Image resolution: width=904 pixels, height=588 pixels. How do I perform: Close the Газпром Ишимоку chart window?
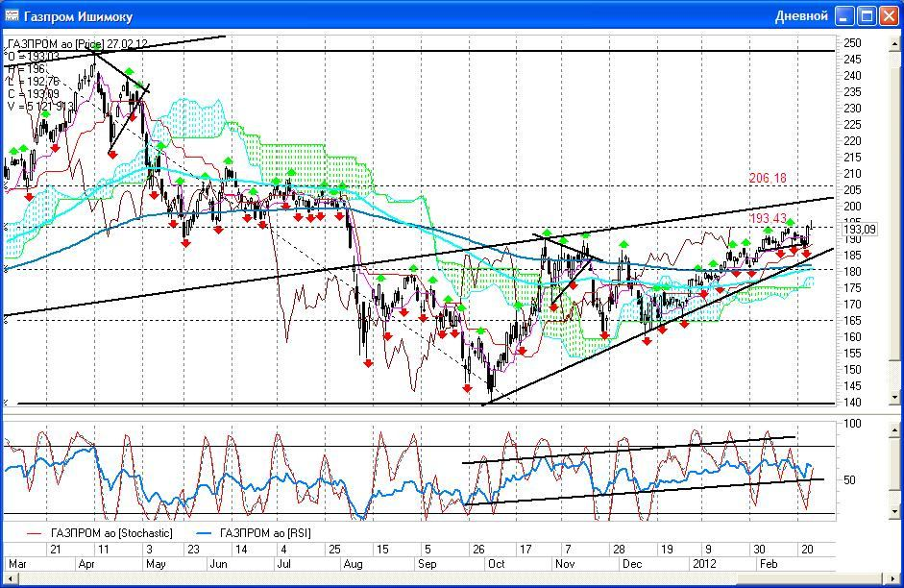pos(888,15)
